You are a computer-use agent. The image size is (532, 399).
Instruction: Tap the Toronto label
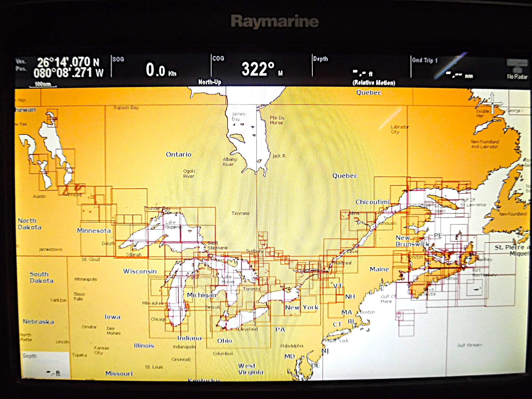(x=251, y=289)
